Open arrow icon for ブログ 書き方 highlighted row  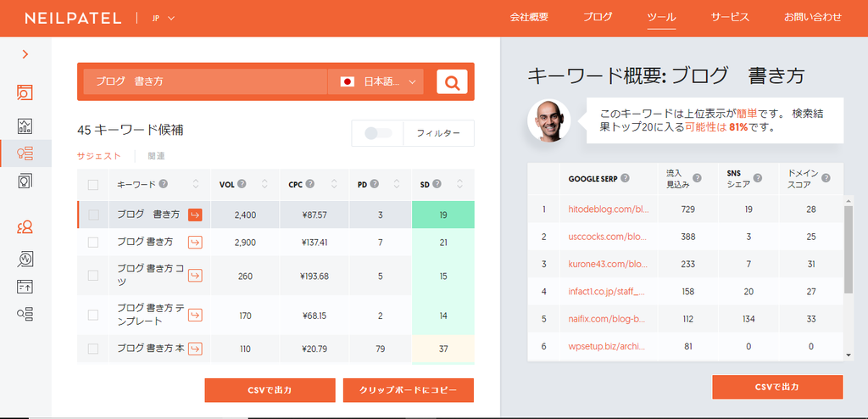pos(195,215)
